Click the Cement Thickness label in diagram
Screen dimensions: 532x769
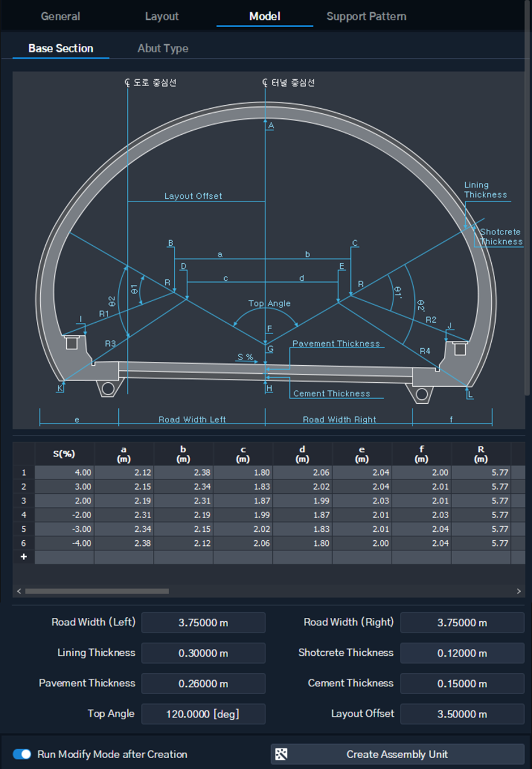(x=332, y=394)
